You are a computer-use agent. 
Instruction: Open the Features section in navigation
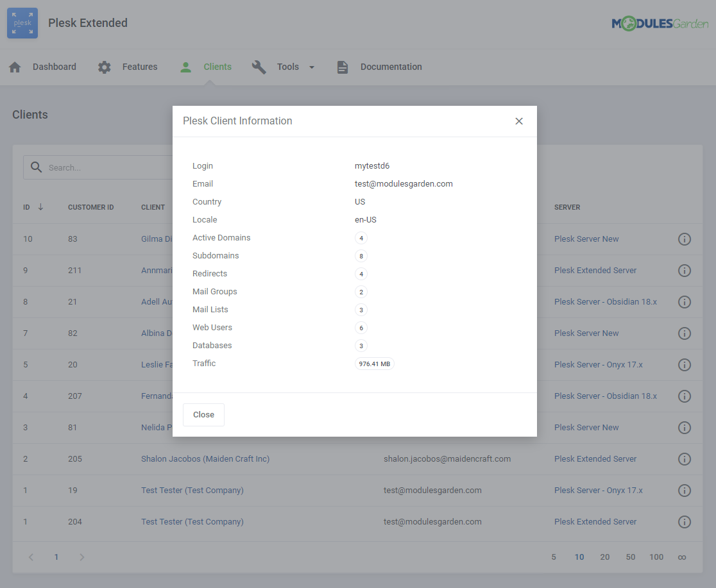pyautogui.click(x=139, y=66)
